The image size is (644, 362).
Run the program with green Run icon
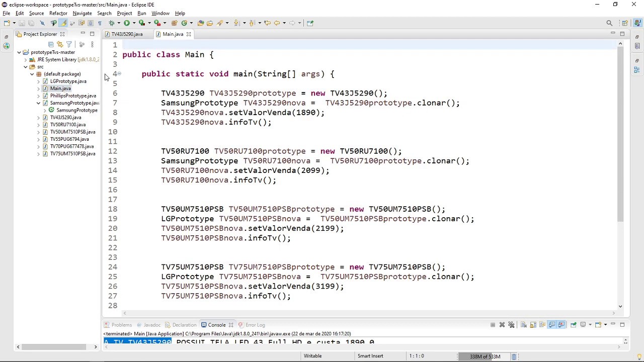pyautogui.click(x=127, y=23)
